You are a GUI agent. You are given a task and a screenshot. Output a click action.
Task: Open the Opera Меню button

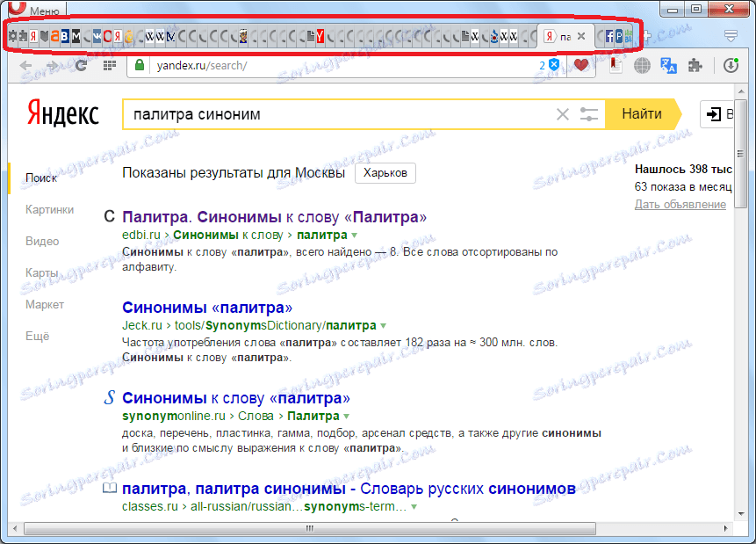point(35,8)
